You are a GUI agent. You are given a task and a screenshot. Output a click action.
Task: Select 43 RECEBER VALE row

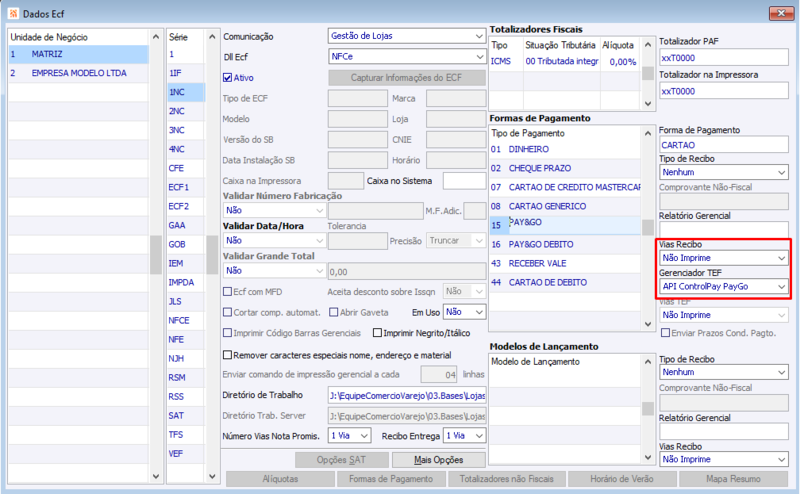coord(565,263)
